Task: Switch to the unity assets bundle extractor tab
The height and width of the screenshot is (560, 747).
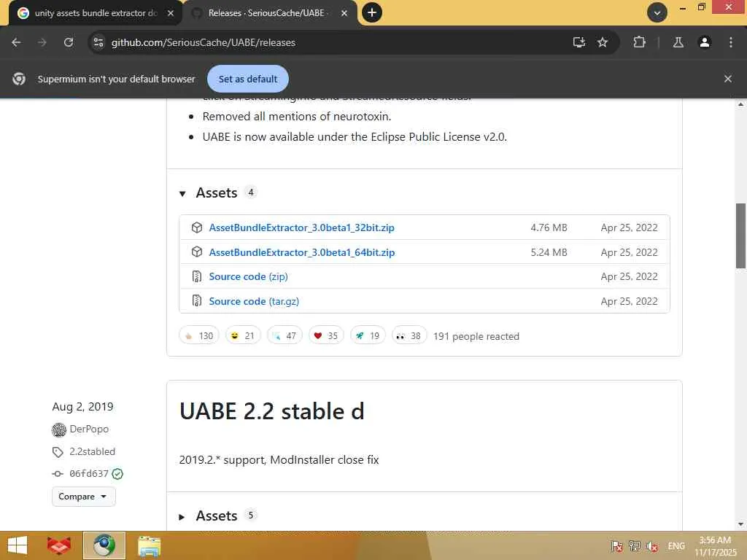Action: coord(95,13)
